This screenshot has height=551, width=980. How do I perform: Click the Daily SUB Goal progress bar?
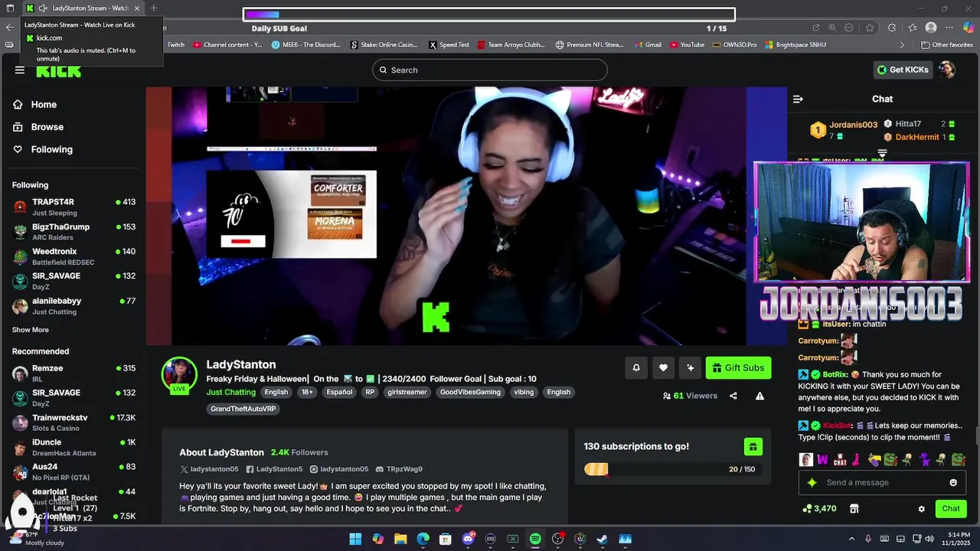[x=489, y=15]
